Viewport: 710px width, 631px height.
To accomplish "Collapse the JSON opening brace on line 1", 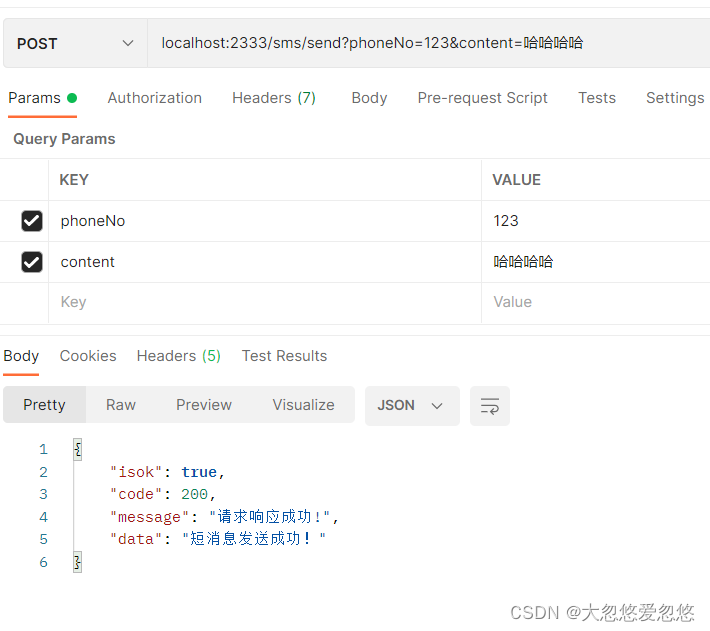I will [77, 449].
